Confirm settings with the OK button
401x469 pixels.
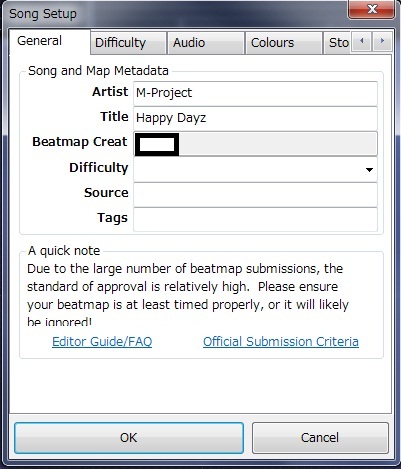(x=129, y=438)
